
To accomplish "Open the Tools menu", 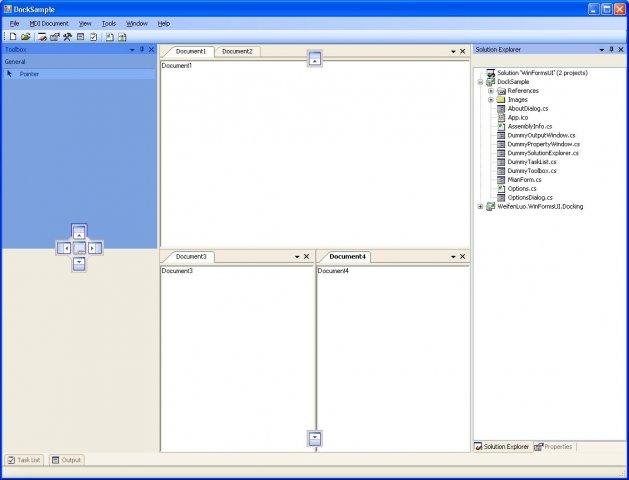I will (x=109, y=24).
